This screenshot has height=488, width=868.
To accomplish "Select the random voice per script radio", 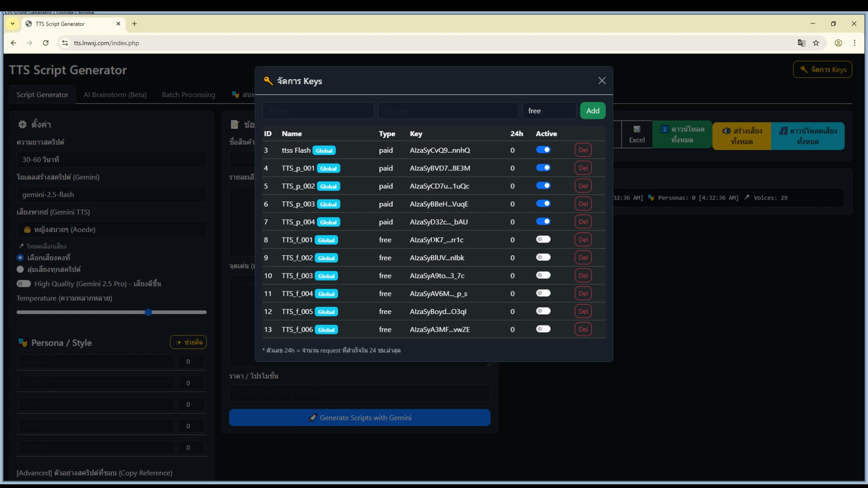I will coord(20,269).
